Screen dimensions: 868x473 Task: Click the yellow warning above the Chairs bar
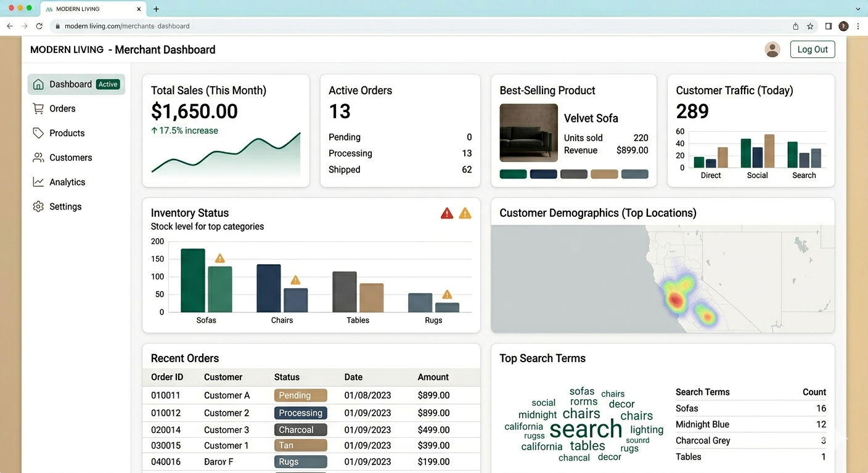coord(295,279)
